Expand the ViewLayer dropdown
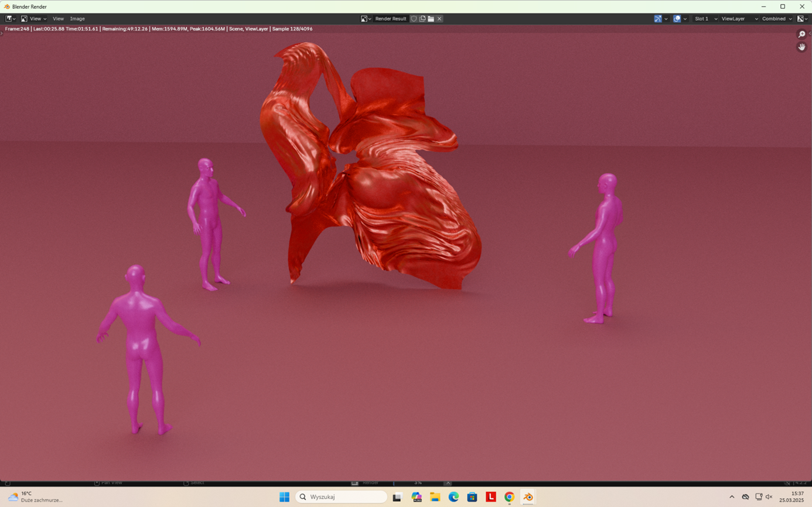This screenshot has width=812, height=507. pyautogui.click(x=739, y=19)
